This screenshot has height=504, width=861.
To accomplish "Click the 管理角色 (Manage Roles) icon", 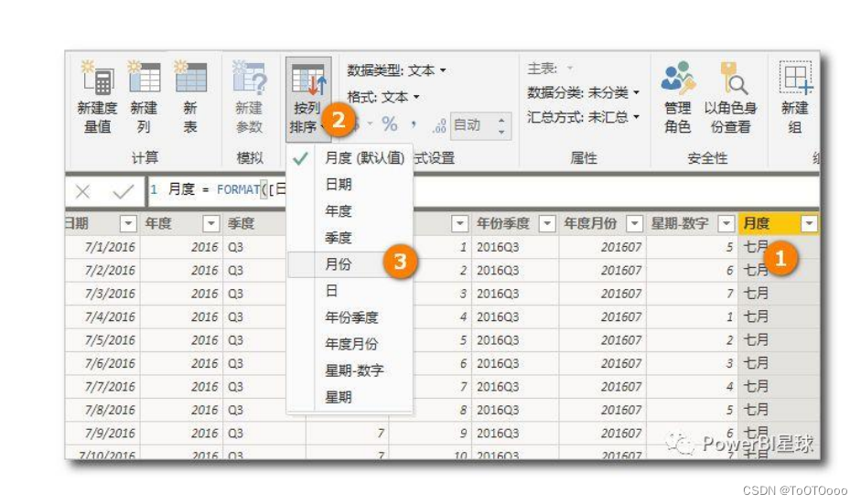I will point(678,76).
